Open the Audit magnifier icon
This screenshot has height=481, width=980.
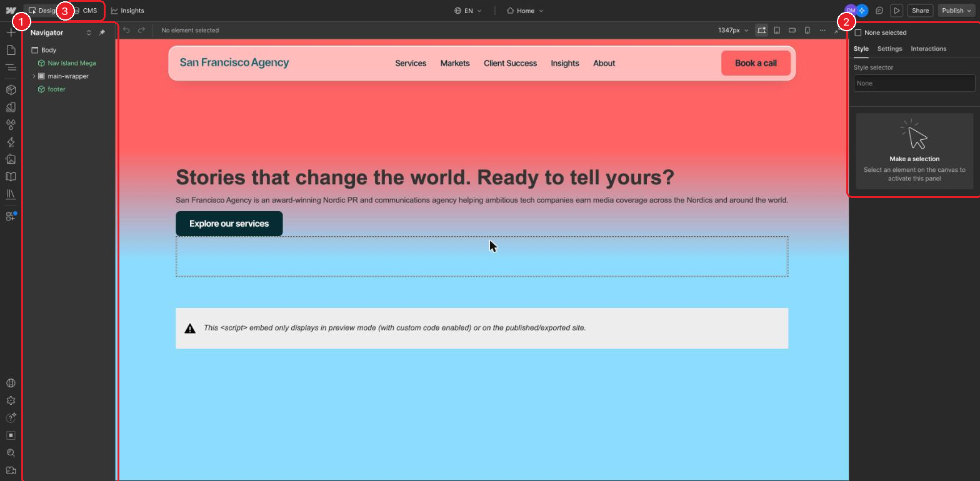click(x=11, y=453)
